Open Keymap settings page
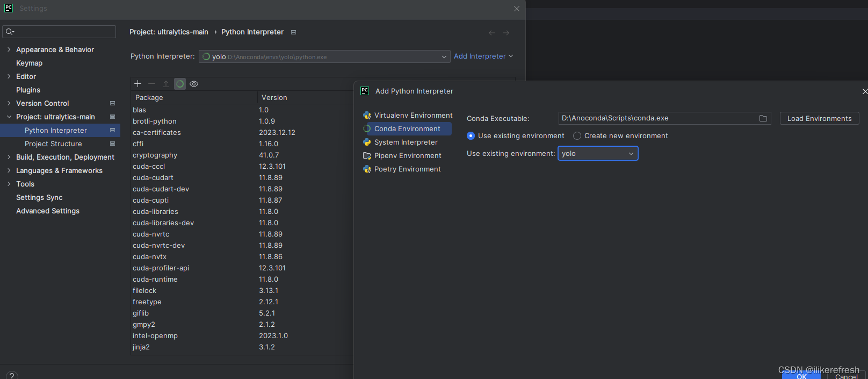Image resolution: width=868 pixels, height=379 pixels. tap(30, 63)
